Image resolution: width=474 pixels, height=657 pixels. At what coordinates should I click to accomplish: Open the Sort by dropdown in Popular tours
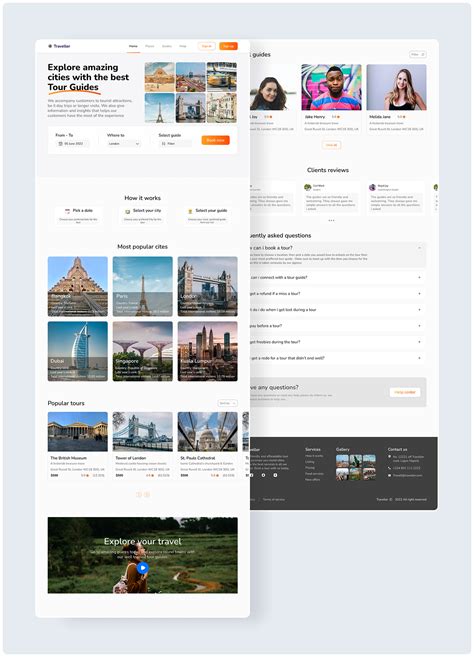pyautogui.click(x=228, y=403)
